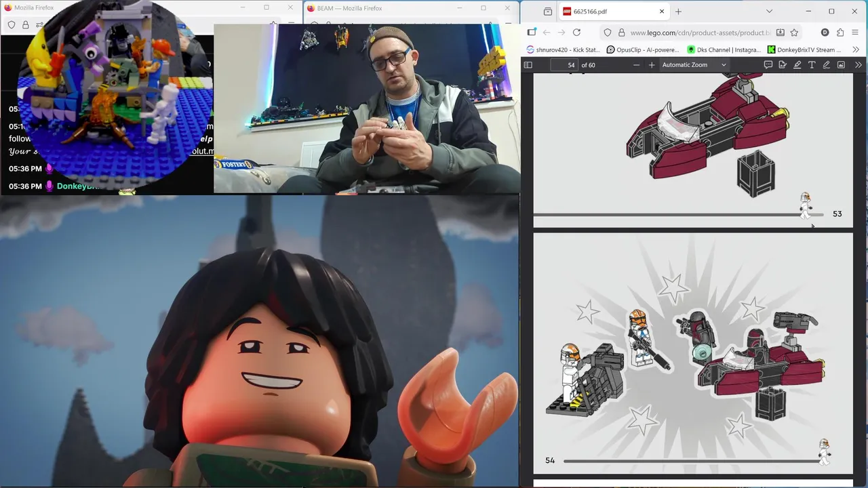Open tracking protection shield for lego.com
Image resolution: width=868 pixels, height=488 pixels.
pyautogui.click(x=608, y=33)
